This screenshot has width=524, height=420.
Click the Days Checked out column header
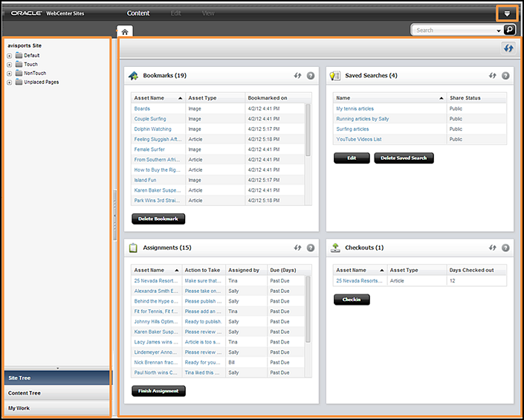[476, 270]
